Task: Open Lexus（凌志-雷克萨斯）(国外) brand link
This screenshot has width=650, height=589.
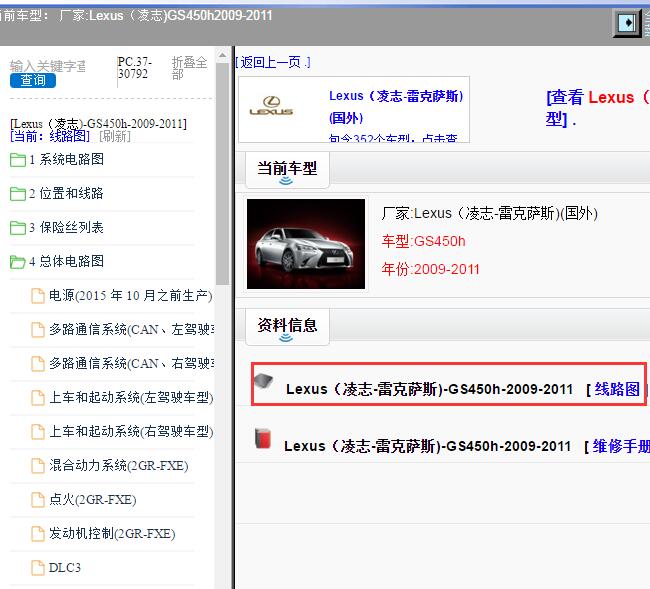Action: click(x=396, y=107)
